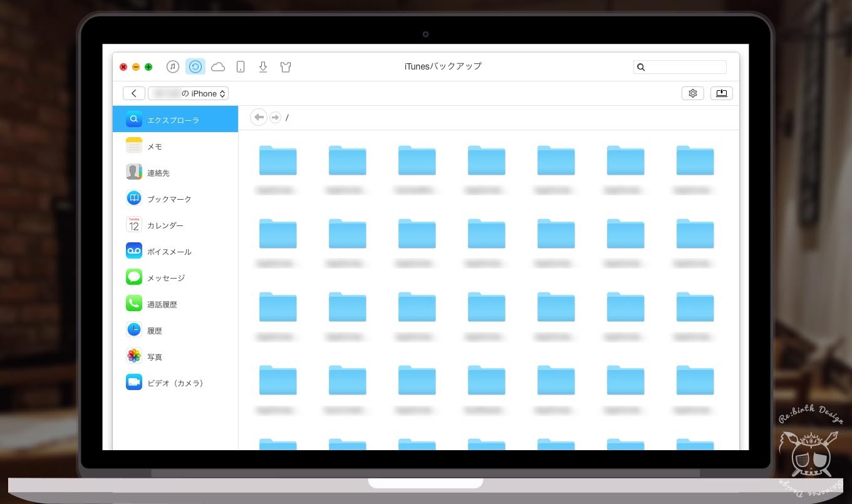Open ブックマーク in the sidebar
The image size is (852, 504).
[169, 199]
